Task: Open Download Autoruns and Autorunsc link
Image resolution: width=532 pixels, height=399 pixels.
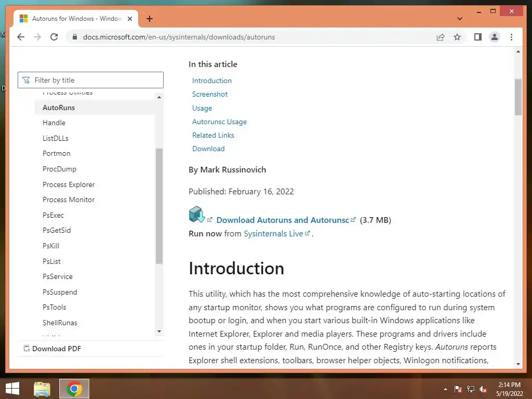Action: (283, 220)
